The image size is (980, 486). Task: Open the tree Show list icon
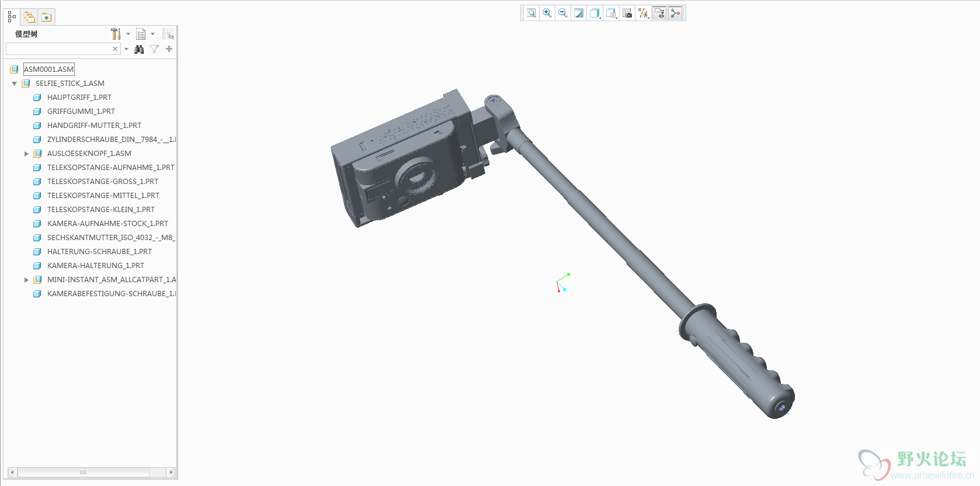(141, 34)
